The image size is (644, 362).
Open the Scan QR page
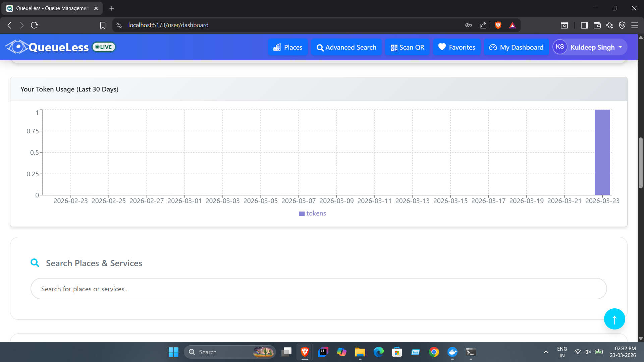click(407, 47)
